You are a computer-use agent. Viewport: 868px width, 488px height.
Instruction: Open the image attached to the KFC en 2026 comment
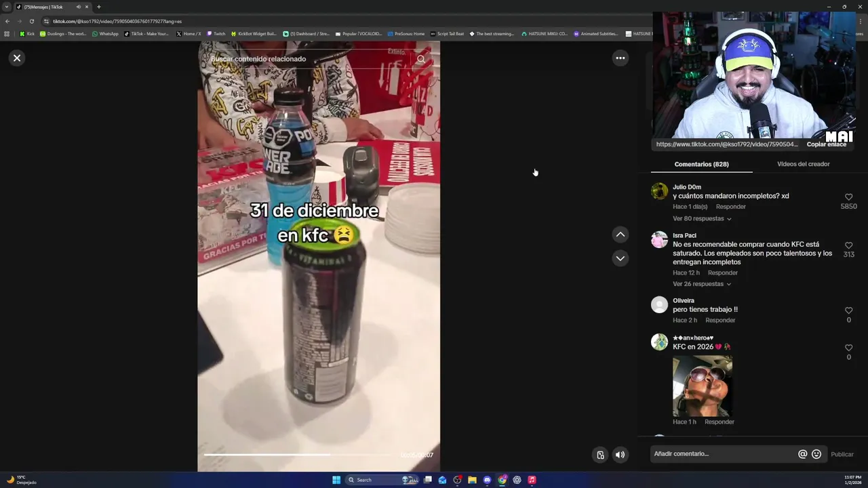(x=703, y=386)
